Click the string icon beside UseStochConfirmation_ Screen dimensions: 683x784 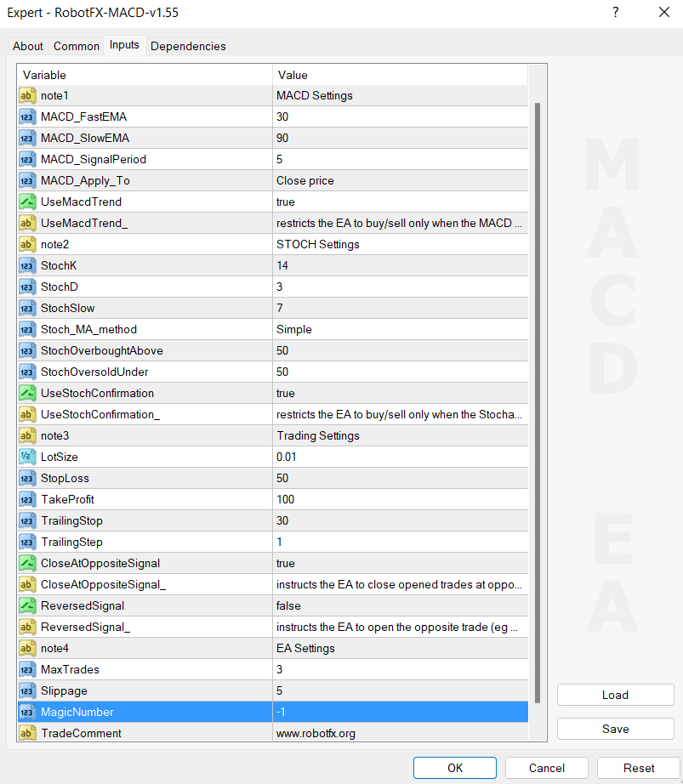coord(27,414)
